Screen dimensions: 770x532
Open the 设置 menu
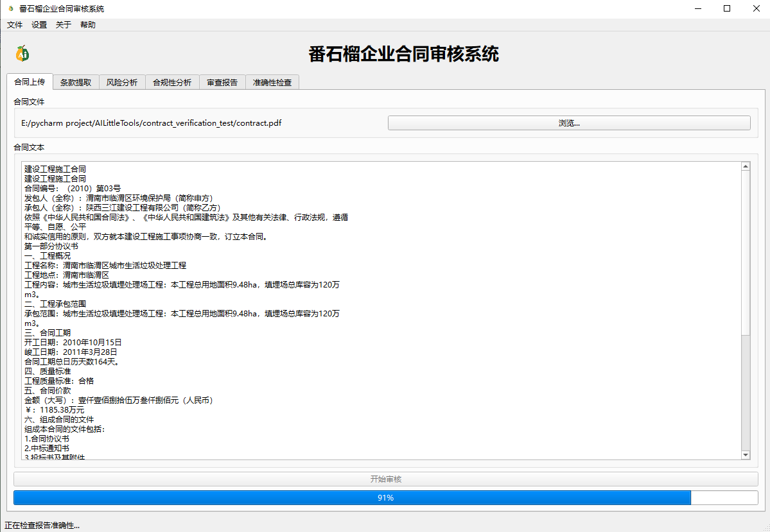[x=39, y=24]
